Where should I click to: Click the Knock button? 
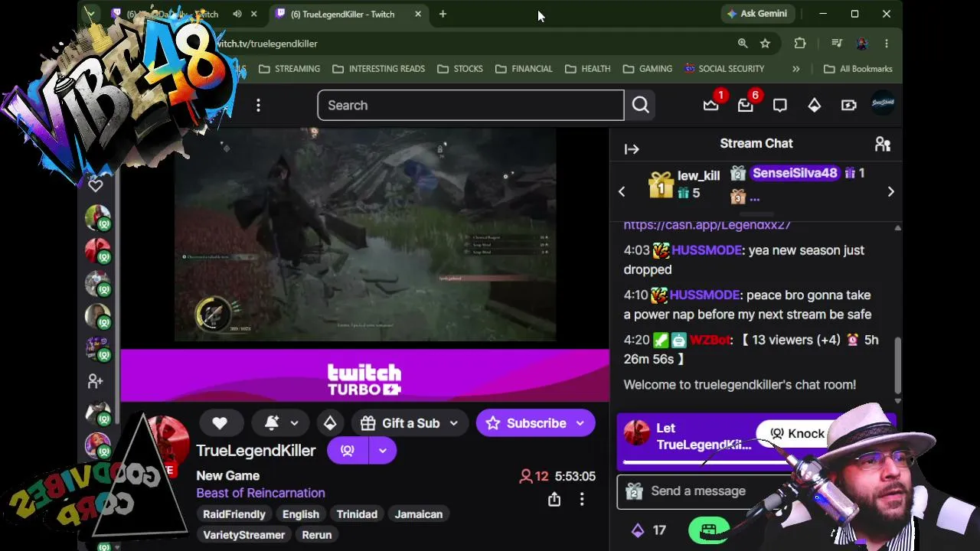click(x=797, y=433)
